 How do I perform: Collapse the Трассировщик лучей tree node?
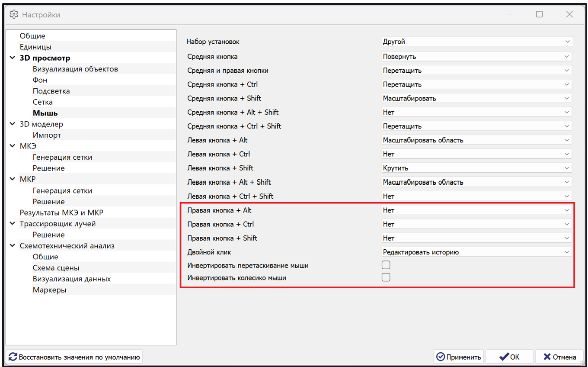coord(13,224)
